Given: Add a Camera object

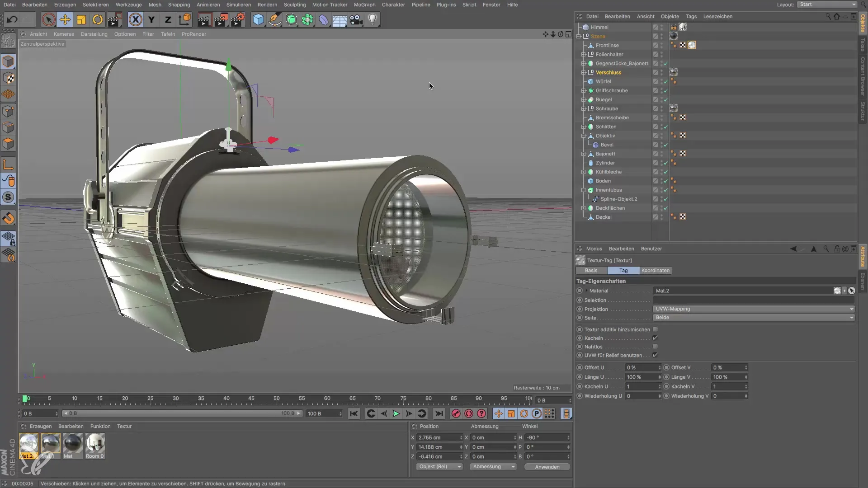Looking at the screenshot, I should pos(356,20).
